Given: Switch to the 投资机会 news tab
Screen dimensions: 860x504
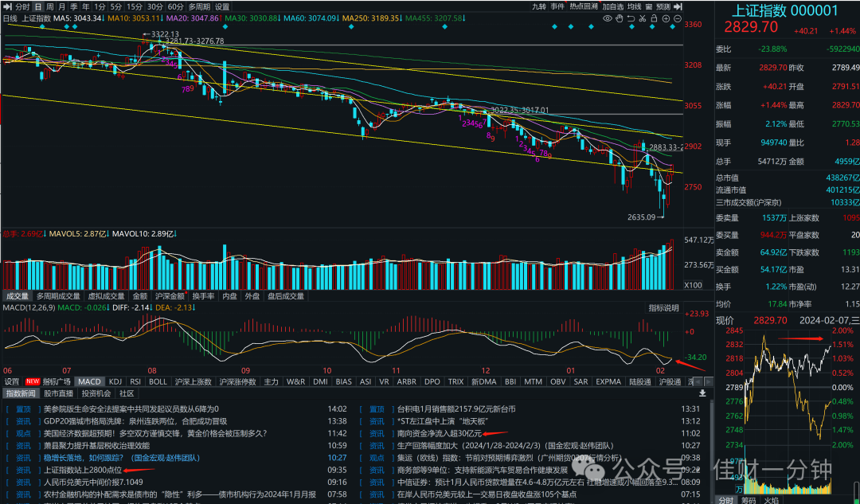Looking at the screenshot, I should (96, 393).
